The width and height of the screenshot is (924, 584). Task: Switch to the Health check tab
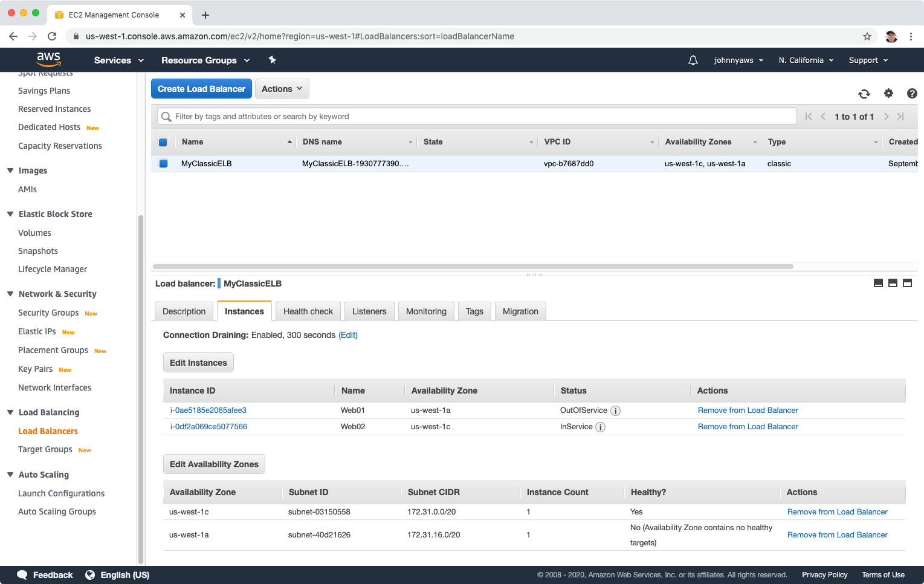click(308, 311)
